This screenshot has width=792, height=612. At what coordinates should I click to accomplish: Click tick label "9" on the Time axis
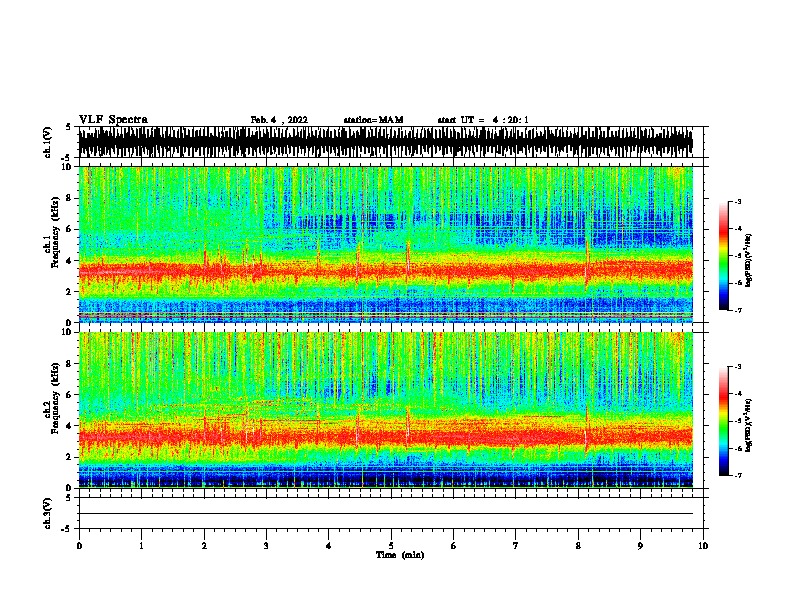(640, 546)
